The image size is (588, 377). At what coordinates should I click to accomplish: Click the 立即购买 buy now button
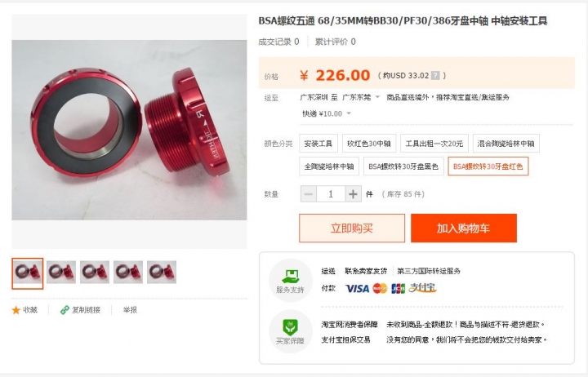click(x=352, y=228)
